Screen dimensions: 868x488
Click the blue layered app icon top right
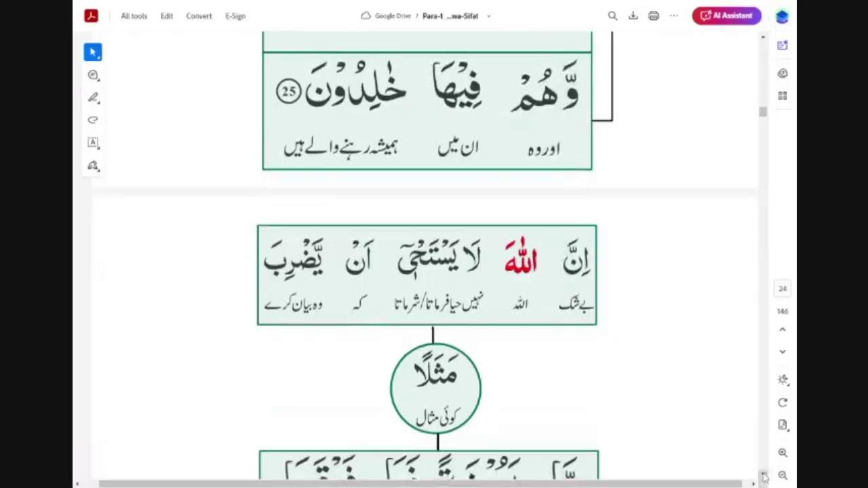[782, 16]
